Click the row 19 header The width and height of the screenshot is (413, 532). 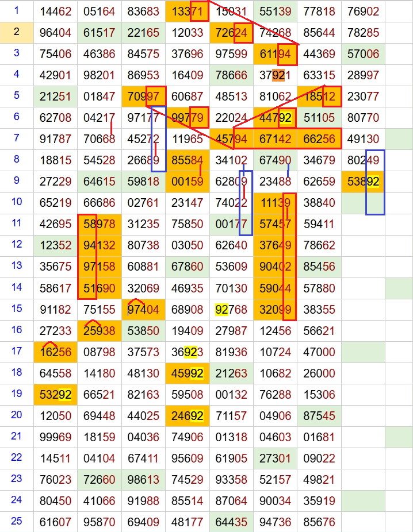pyautogui.click(x=16, y=394)
